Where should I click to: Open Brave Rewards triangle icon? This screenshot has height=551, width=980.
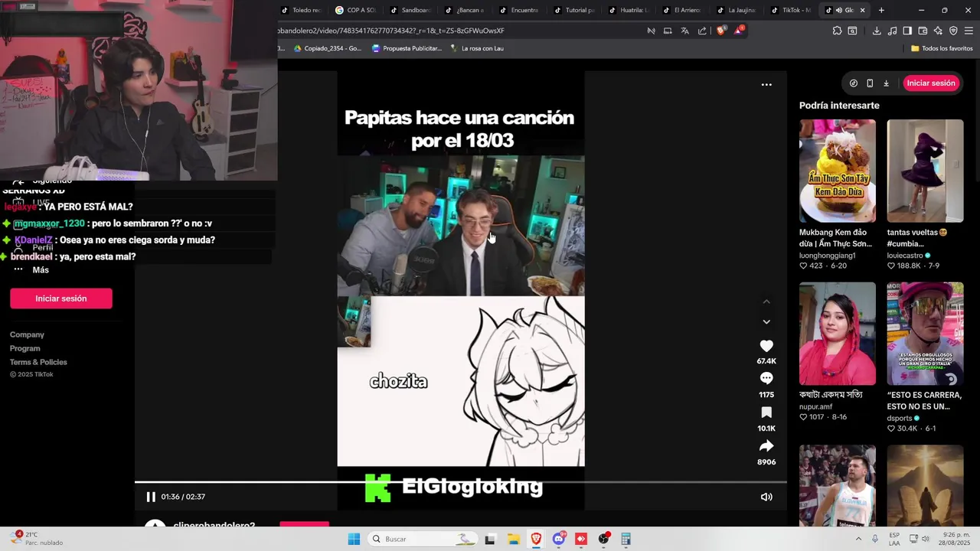tap(739, 31)
